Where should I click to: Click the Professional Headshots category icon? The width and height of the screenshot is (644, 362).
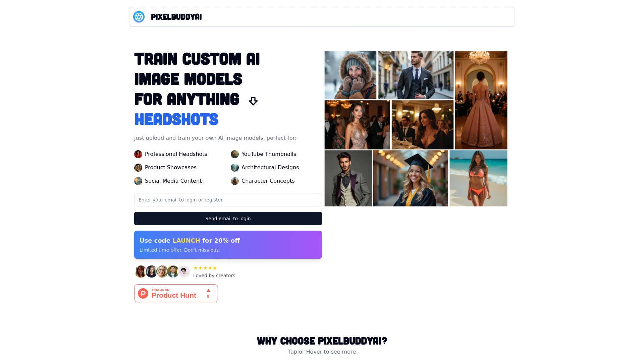(138, 154)
